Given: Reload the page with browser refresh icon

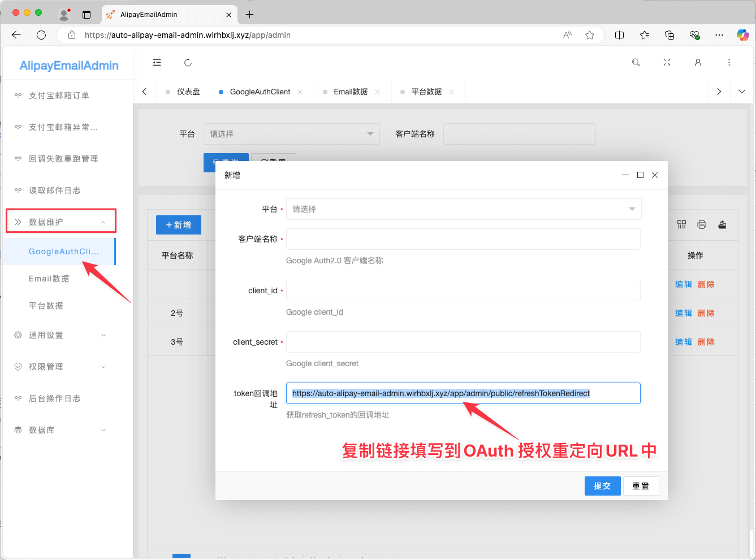Looking at the screenshot, I should click(41, 35).
